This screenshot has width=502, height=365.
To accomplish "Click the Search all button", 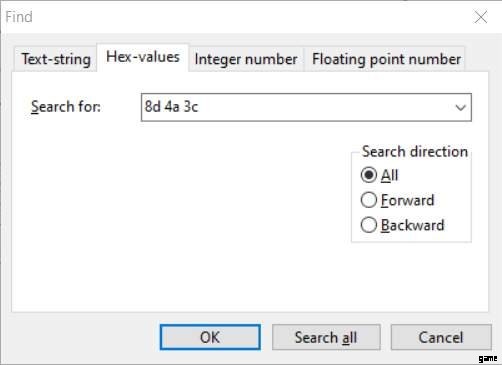I will 326,337.
